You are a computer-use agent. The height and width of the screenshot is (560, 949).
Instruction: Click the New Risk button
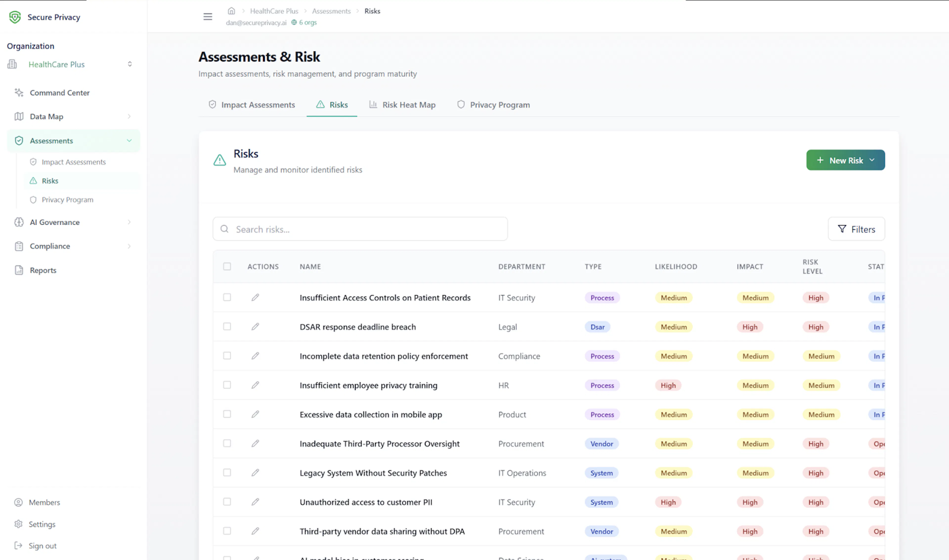pos(846,160)
